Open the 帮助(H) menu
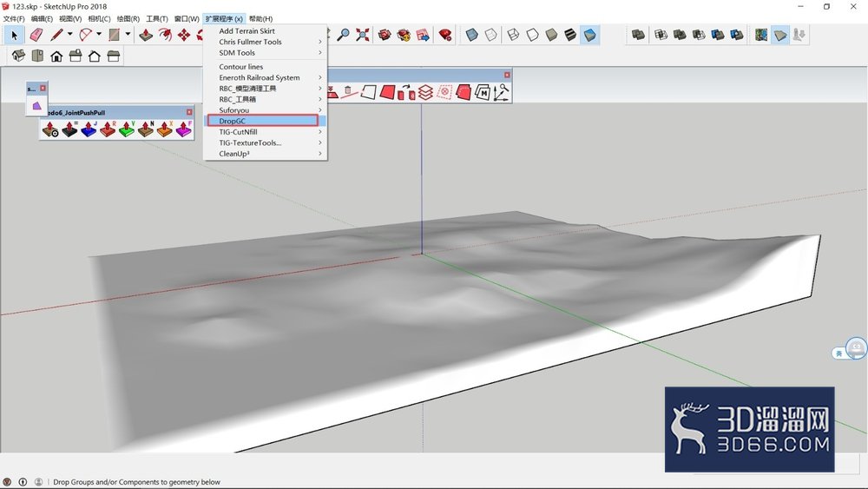 tap(260, 18)
